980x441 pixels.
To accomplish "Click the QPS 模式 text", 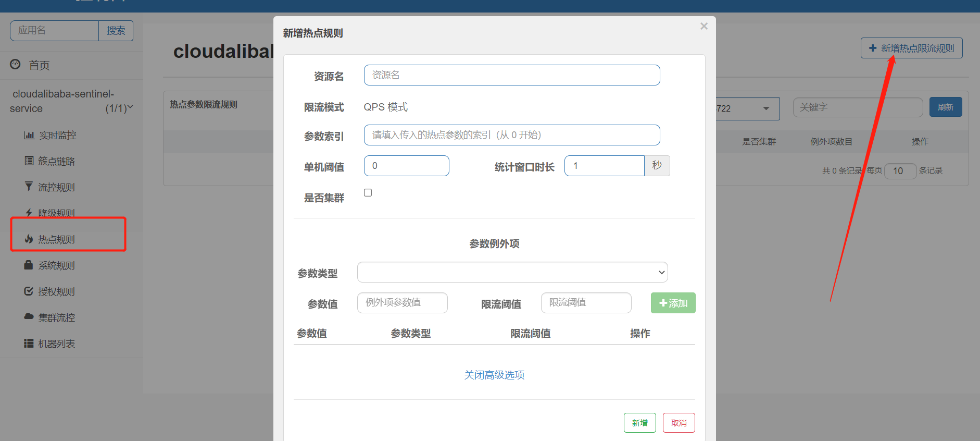I will (x=386, y=107).
